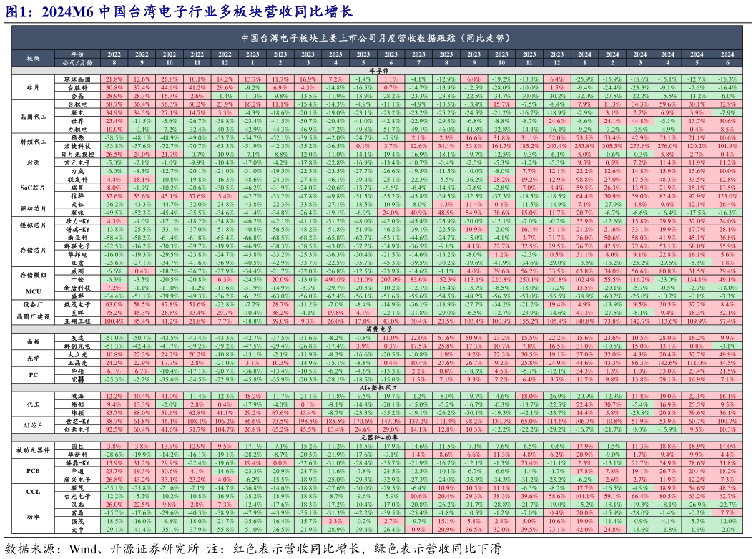Click the company name "南亚科"
The height and width of the screenshot is (559, 756).
(78, 238)
